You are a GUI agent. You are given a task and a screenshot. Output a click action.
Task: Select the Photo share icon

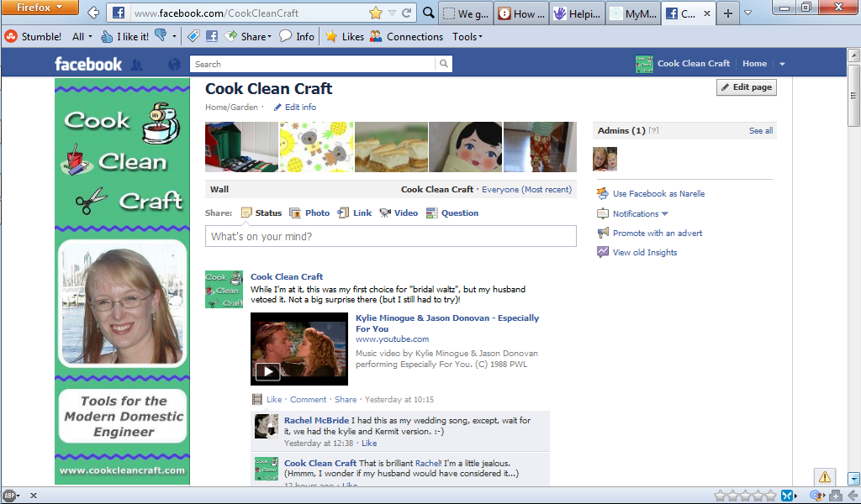[x=295, y=213]
